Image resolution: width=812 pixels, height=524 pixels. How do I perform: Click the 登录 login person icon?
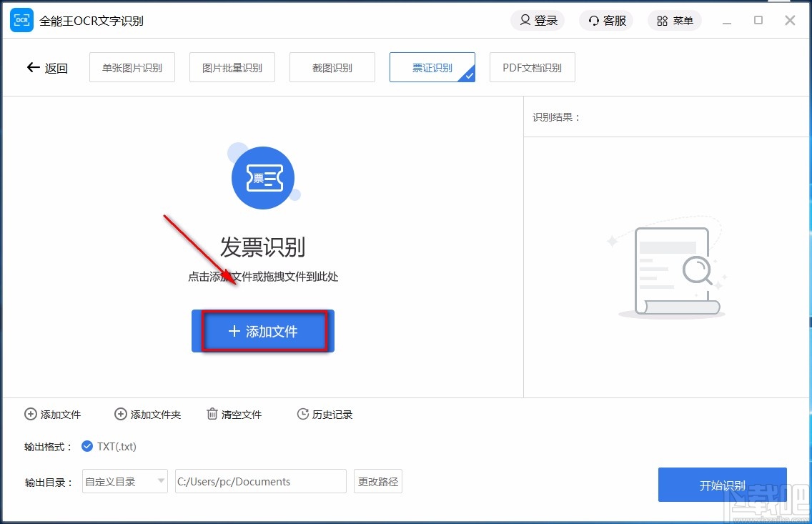524,20
